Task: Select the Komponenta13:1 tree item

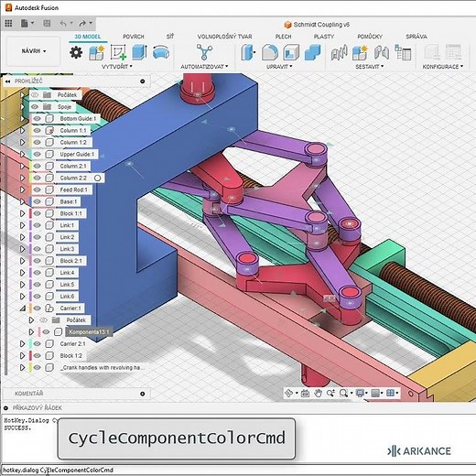Action: [89, 331]
